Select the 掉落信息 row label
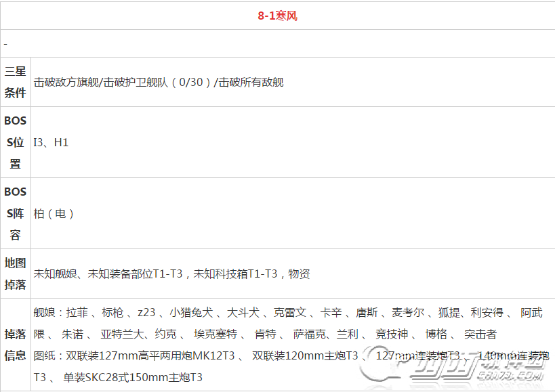 coord(15,345)
